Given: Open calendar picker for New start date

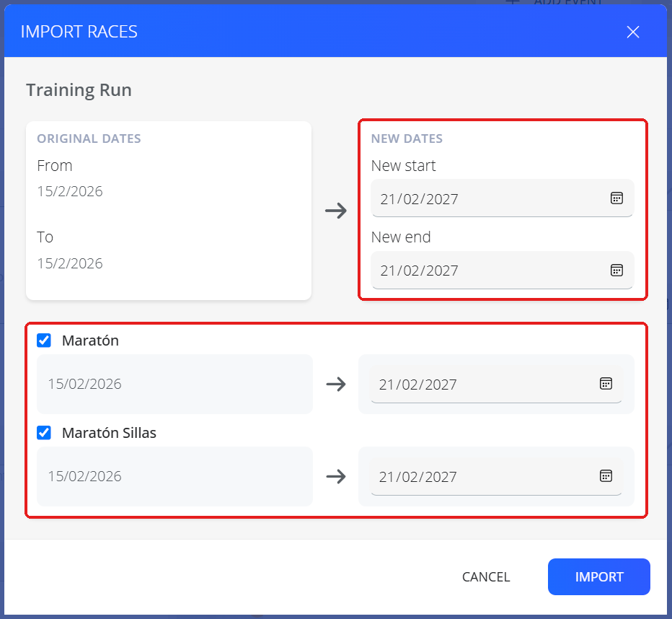Looking at the screenshot, I should 616,198.
